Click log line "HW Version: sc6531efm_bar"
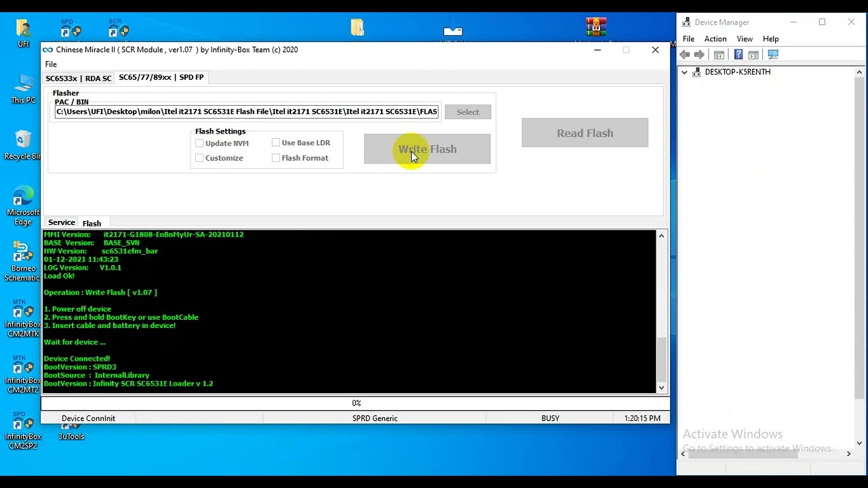Viewport: 868px width, 488px height. click(x=101, y=251)
